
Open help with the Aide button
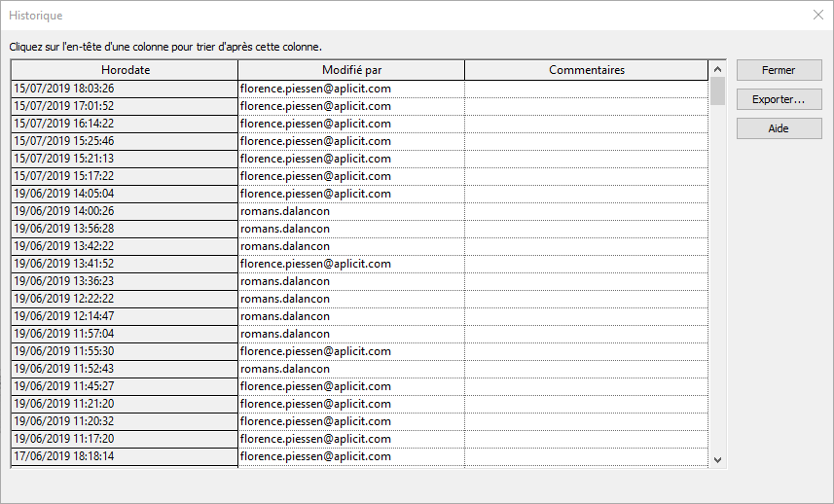[x=779, y=128]
